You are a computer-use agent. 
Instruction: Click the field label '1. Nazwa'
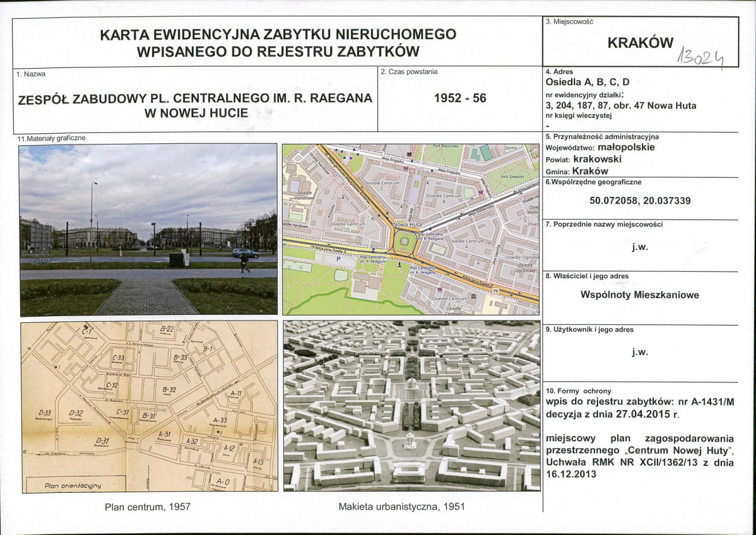31,74
